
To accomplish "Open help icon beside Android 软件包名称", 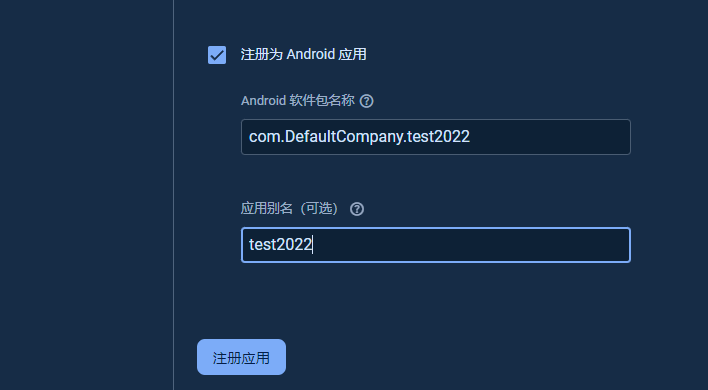I will click(367, 101).
